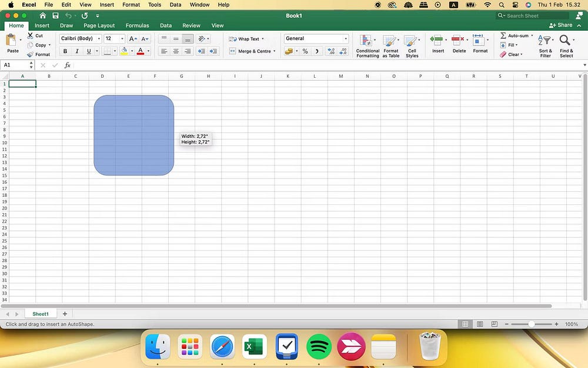This screenshot has width=588, height=368.
Task: Click the Delete Cells icon
Action: (x=459, y=41)
